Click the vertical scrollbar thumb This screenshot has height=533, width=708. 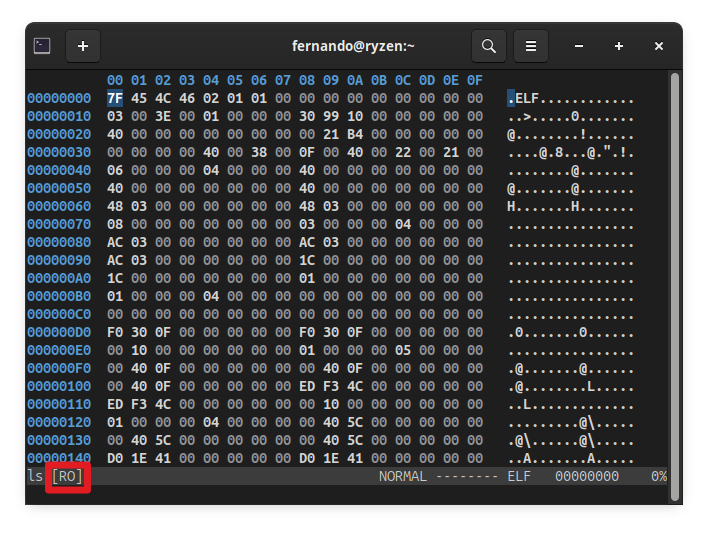click(x=675, y=286)
